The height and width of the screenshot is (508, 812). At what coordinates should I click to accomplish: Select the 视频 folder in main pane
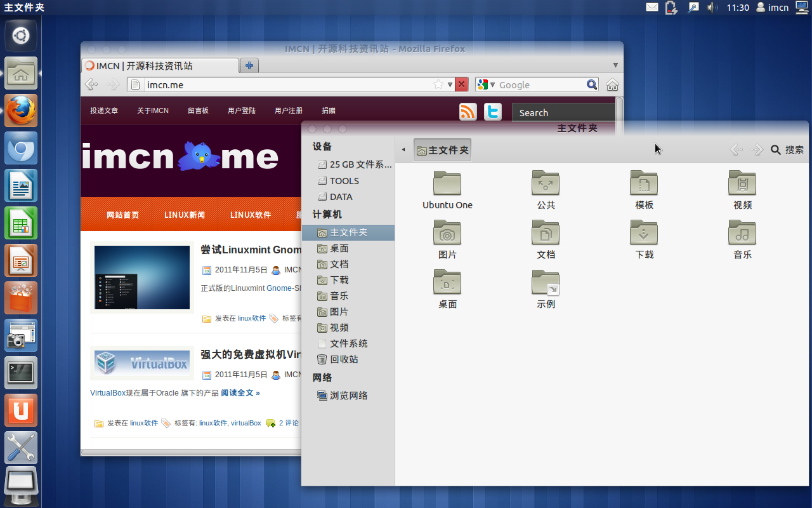click(742, 190)
